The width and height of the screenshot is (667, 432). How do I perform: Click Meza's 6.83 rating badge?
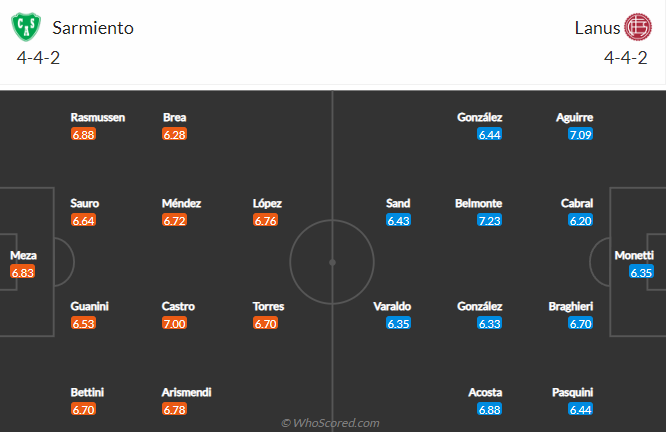click(23, 272)
